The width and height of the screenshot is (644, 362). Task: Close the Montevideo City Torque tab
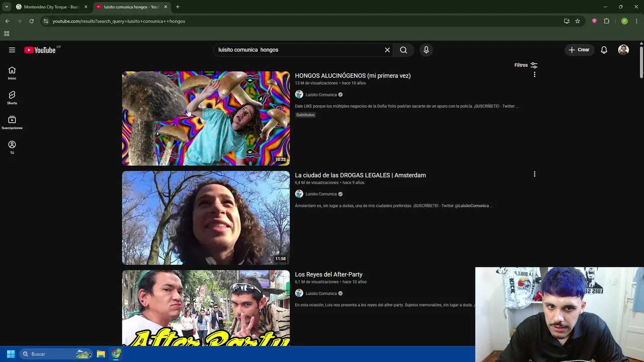tap(86, 7)
